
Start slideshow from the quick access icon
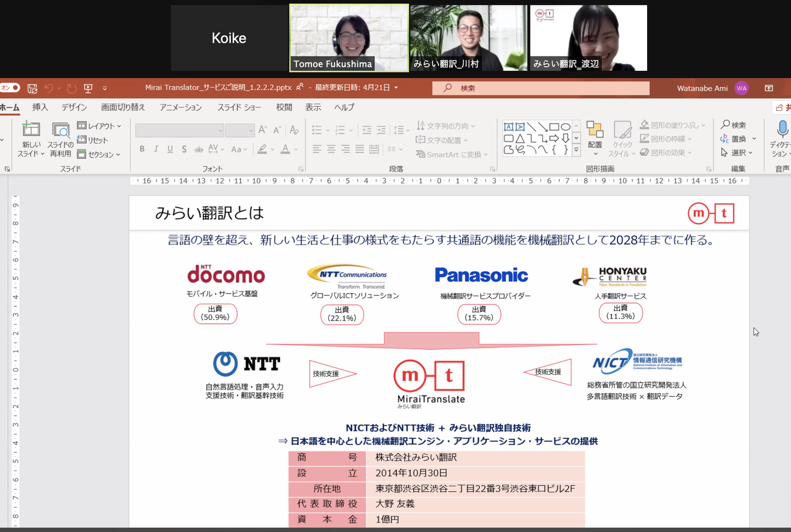click(88, 88)
